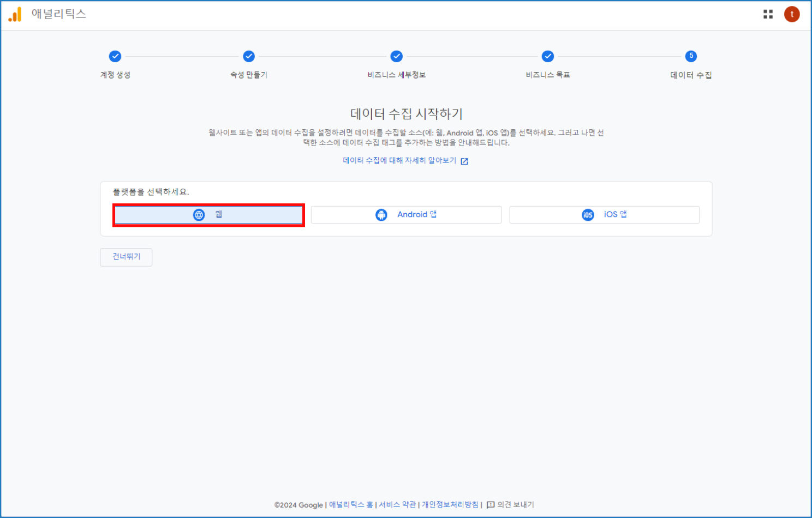The image size is (812, 518).
Task: Open the account avatar menu
Action: pos(791,14)
